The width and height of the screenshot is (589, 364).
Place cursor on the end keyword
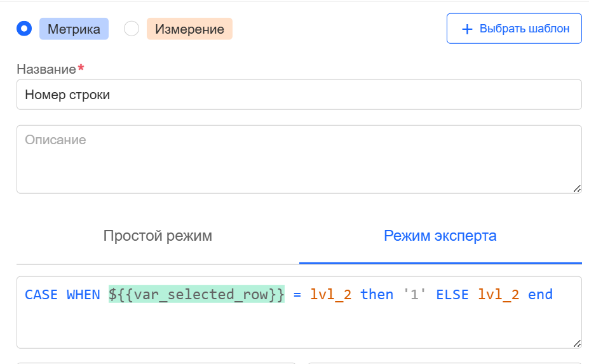pyautogui.click(x=540, y=295)
